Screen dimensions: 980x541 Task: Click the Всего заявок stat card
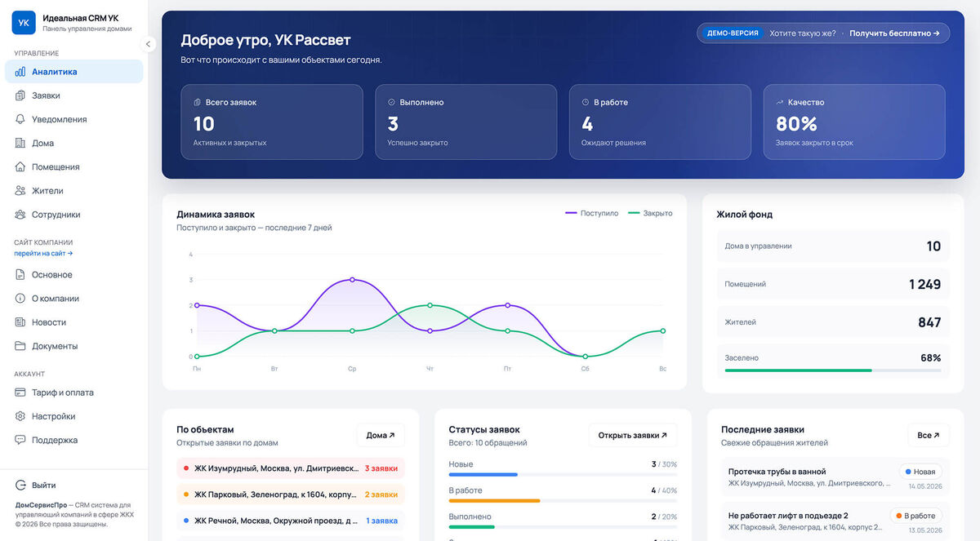click(272, 122)
